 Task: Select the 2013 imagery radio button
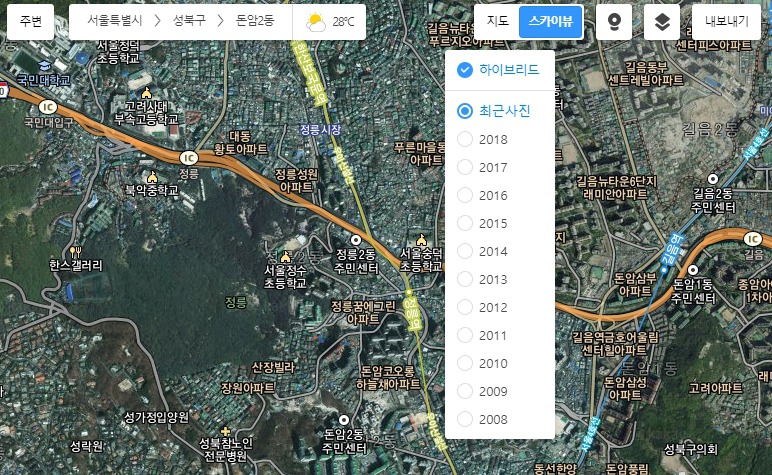tap(465, 279)
